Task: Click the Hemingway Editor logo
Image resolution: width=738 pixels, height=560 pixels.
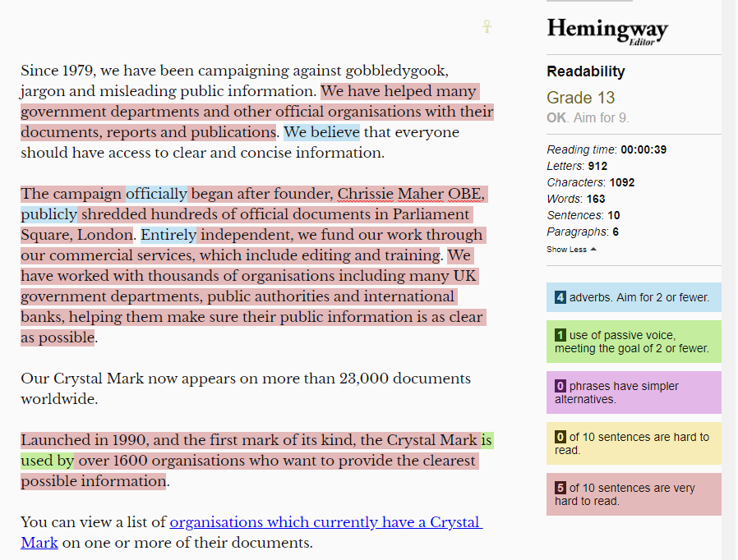Action: click(x=607, y=31)
